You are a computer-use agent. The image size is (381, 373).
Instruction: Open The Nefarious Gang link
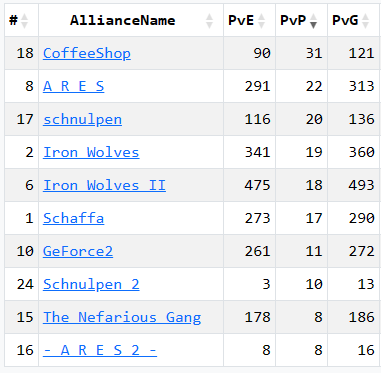point(122,317)
